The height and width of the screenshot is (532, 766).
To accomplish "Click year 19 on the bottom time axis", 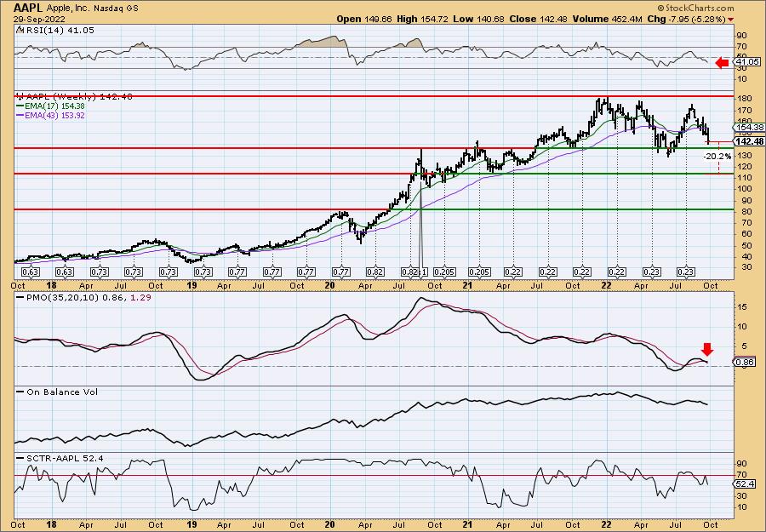I will pos(191,524).
